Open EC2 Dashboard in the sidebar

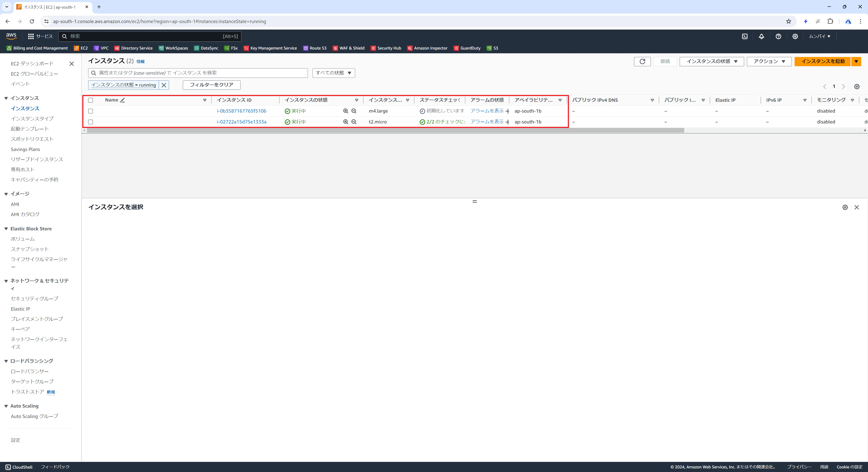click(32, 64)
